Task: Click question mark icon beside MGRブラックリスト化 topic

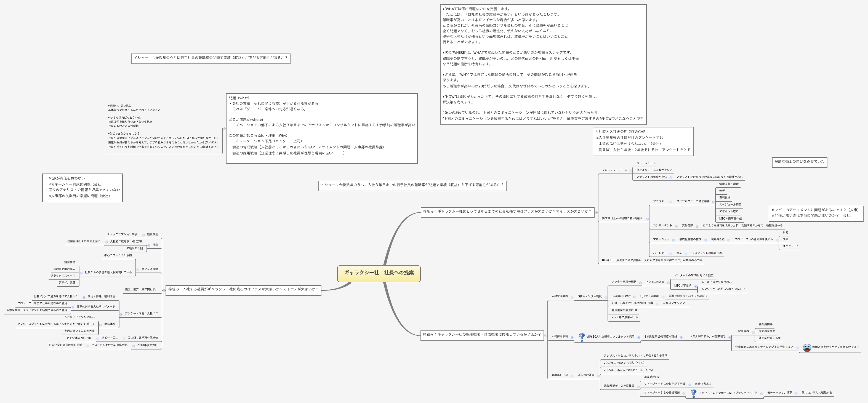Action: pos(693,393)
